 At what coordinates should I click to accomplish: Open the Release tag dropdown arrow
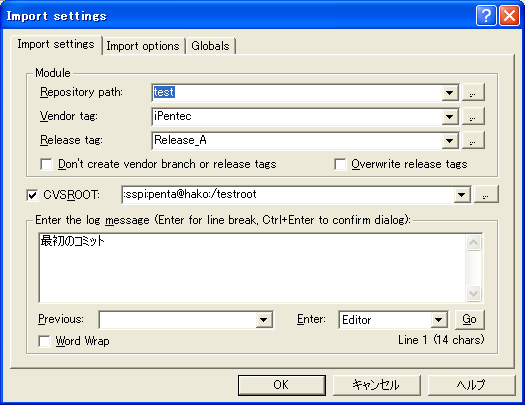[x=450, y=141]
